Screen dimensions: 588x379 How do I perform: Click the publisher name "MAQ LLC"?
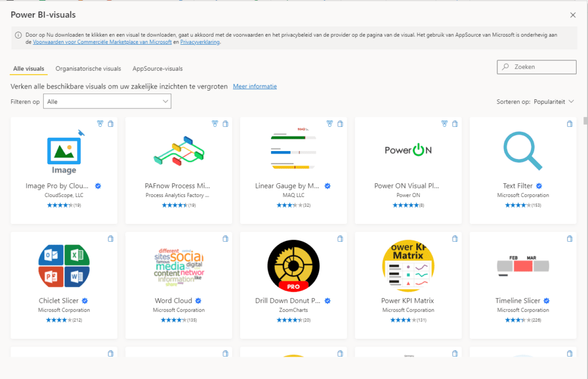[293, 195]
